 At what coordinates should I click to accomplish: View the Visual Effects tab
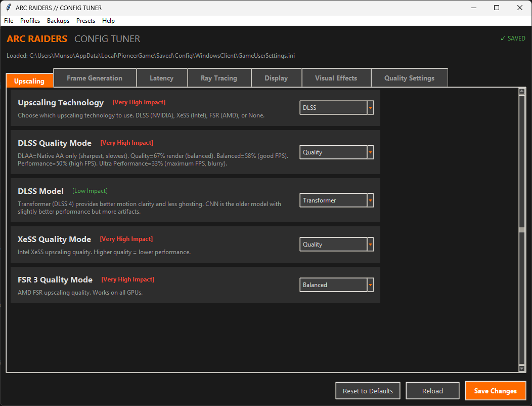[x=336, y=77]
